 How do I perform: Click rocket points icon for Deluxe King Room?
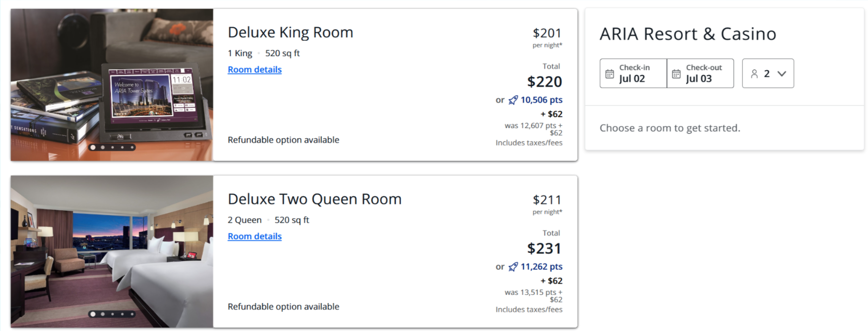tap(513, 100)
